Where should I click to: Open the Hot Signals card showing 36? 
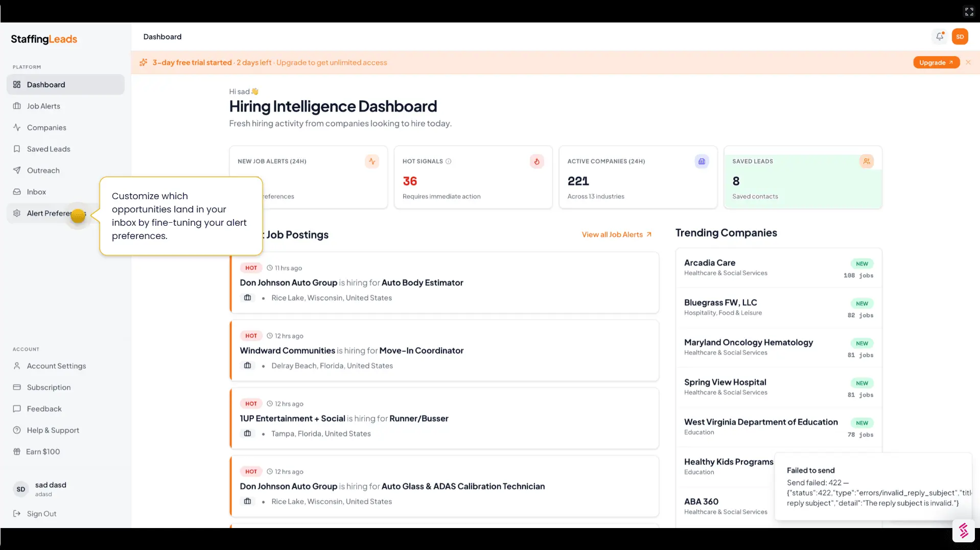(x=473, y=177)
